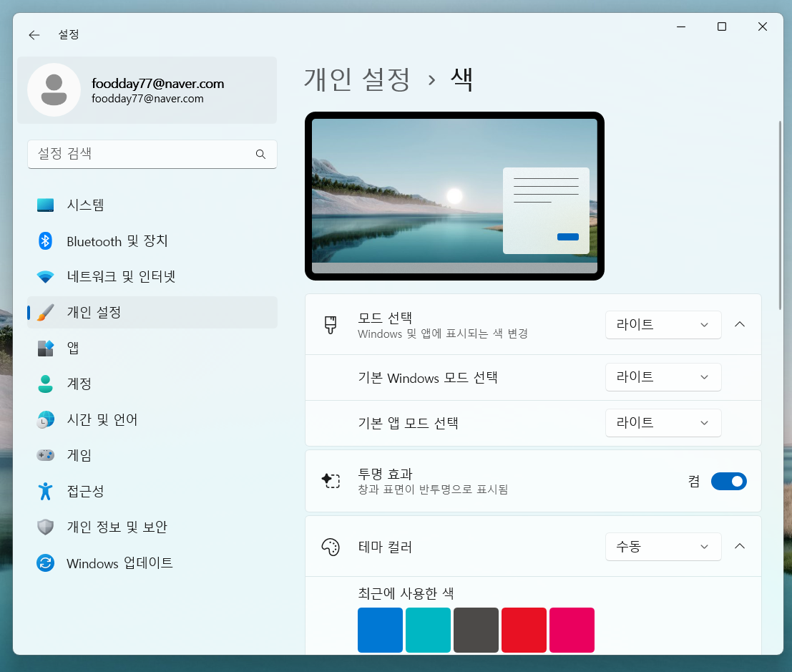Click the foodday77@naver.com account name

[157, 84]
